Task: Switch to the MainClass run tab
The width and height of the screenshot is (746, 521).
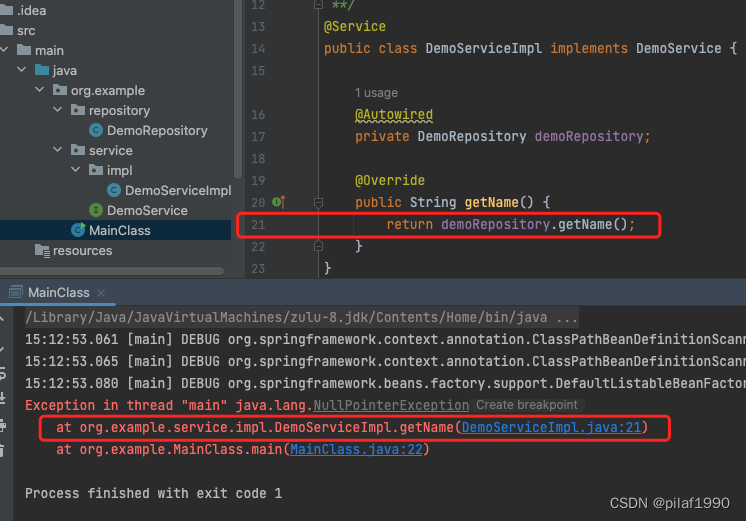Action: (59, 293)
